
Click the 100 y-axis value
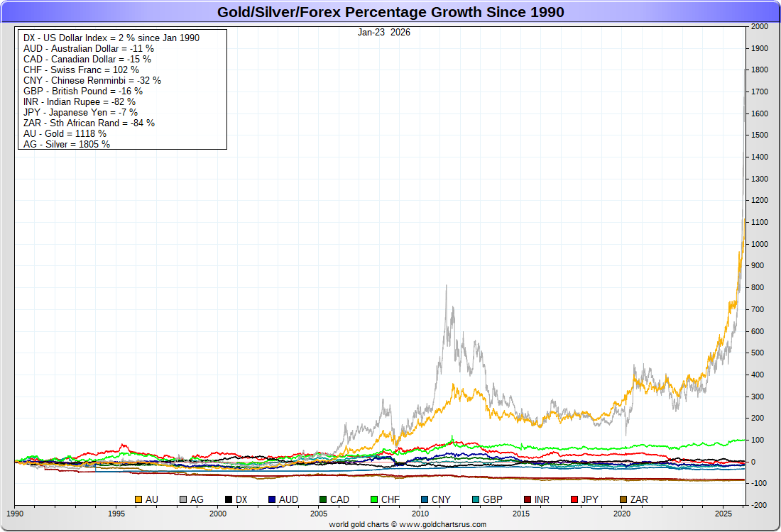point(758,440)
